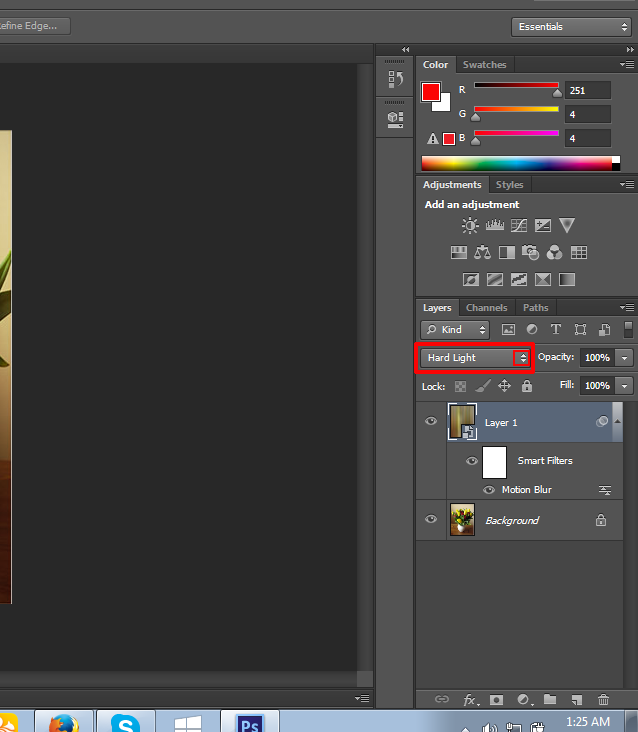Select the Color tab
Image resolution: width=638 pixels, height=732 pixels.
435,64
